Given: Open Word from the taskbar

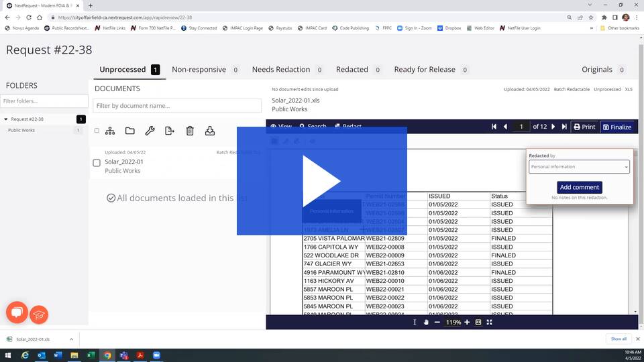Looking at the screenshot, I should (x=58, y=355).
